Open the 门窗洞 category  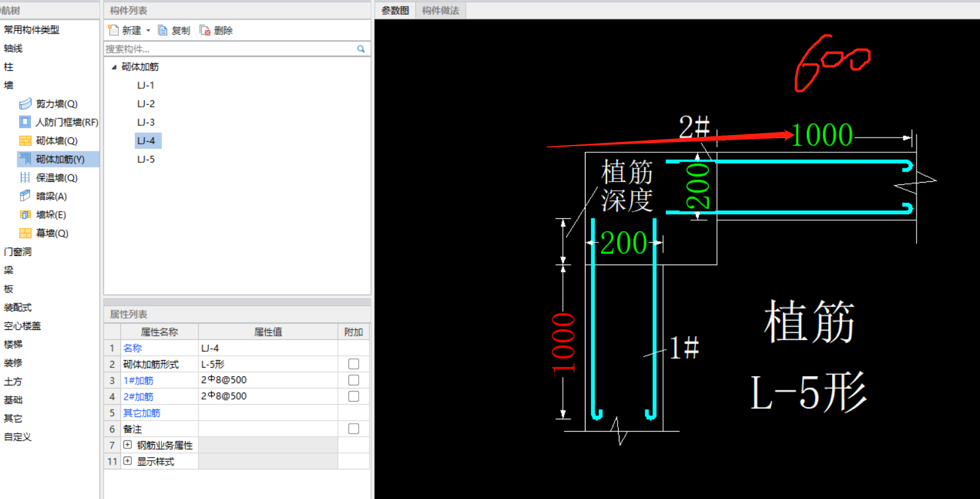click(x=17, y=252)
